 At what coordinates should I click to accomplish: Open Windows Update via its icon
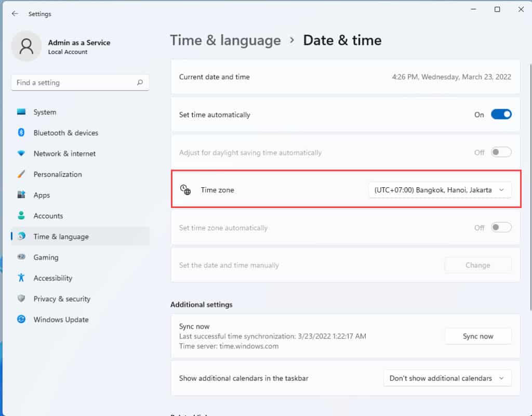[21, 320]
